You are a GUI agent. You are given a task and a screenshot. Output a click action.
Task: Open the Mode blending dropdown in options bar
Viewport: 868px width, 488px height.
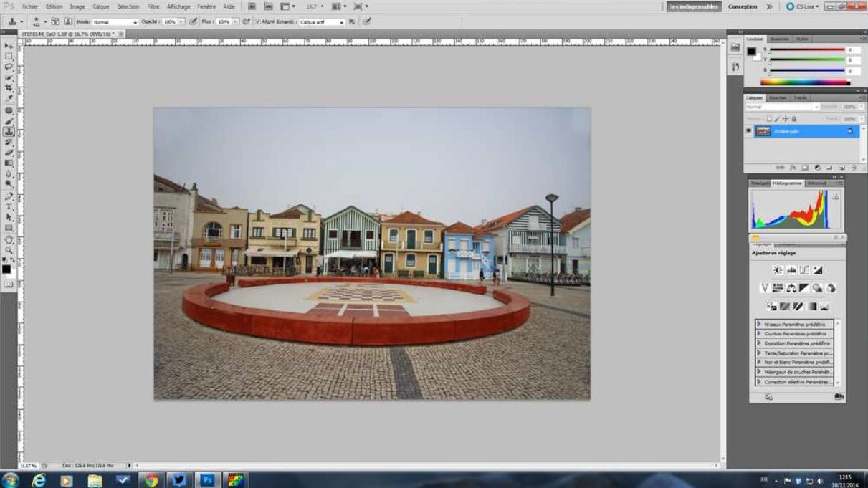coord(115,22)
